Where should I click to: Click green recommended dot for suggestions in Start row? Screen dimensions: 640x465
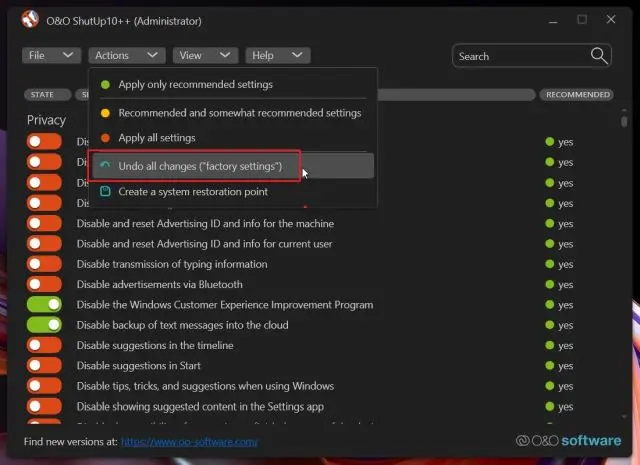[550, 365]
